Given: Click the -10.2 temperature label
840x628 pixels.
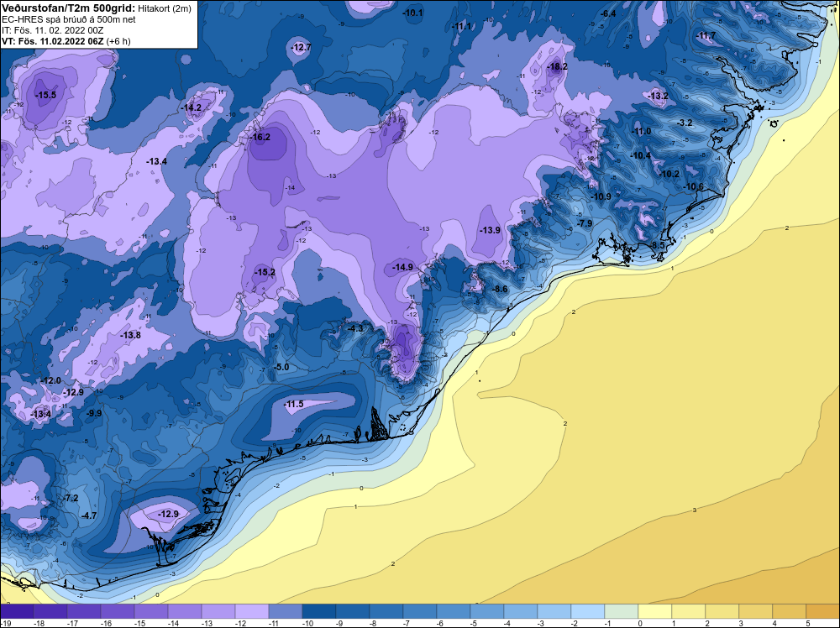Looking at the screenshot, I should pyautogui.click(x=669, y=175).
